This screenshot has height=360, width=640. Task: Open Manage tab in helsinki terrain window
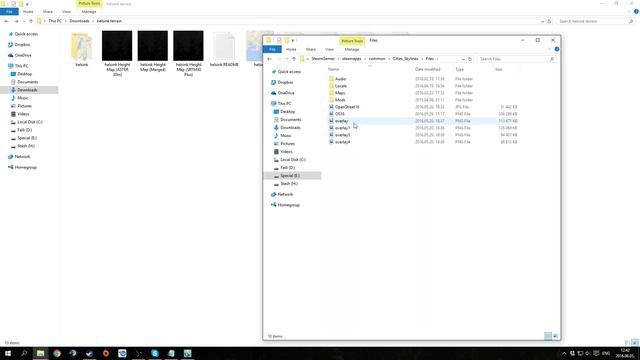click(x=89, y=12)
